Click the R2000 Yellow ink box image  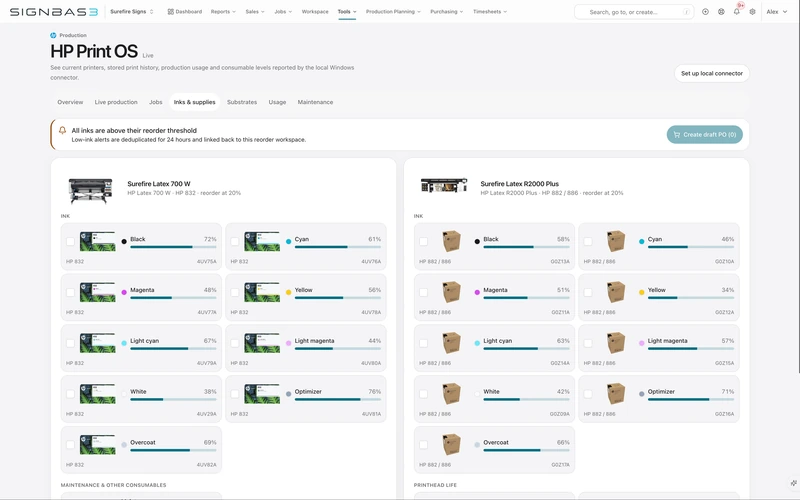coord(616,292)
